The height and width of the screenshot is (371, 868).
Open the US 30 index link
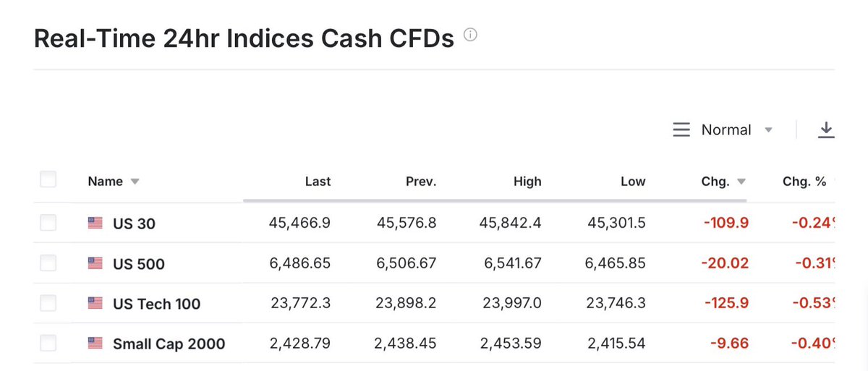pyautogui.click(x=134, y=224)
